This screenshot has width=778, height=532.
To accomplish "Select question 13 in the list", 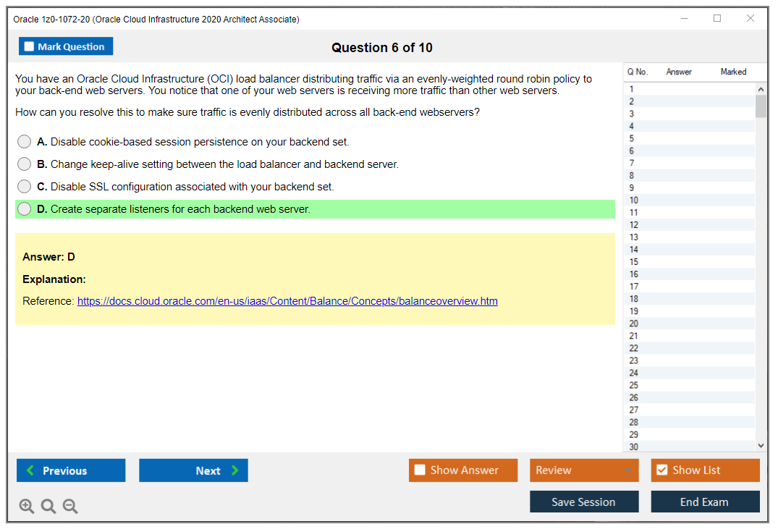I will (x=689, y=237).
